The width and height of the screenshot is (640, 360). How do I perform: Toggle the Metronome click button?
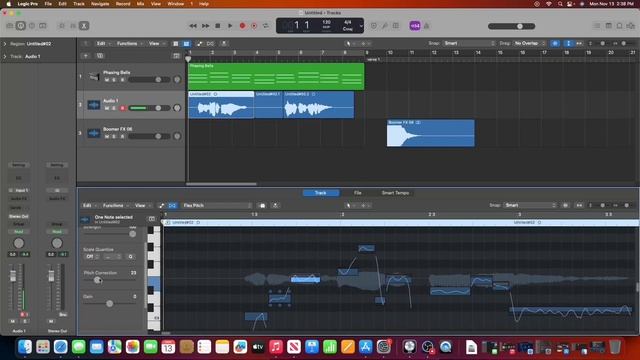(x=427, y=26)
